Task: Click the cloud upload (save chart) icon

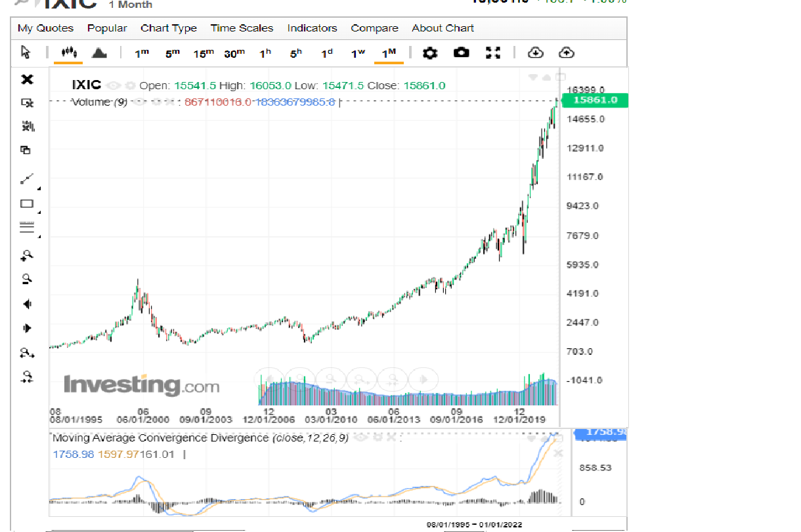Action: tap(566, 52)
